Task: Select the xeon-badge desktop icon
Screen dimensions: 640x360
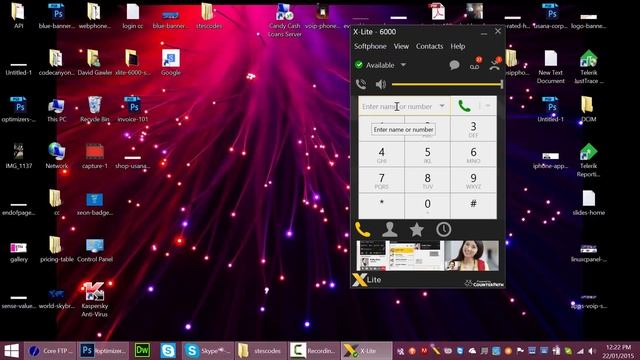Action: point(95,204)
